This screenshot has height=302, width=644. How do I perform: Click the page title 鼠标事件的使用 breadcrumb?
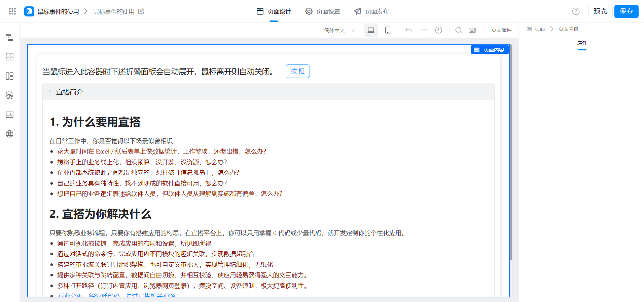pyautogui.click(x=114, y=11)
